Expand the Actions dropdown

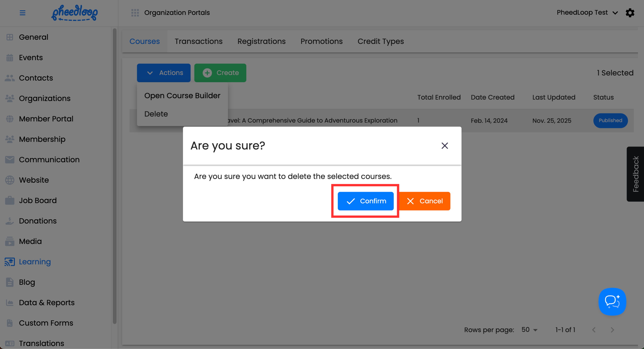164,73
